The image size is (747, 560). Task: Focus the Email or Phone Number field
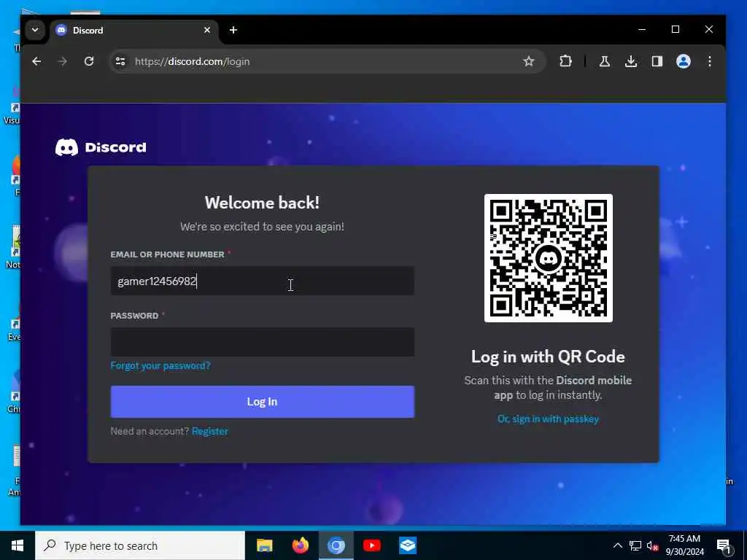tap(263, 281)
